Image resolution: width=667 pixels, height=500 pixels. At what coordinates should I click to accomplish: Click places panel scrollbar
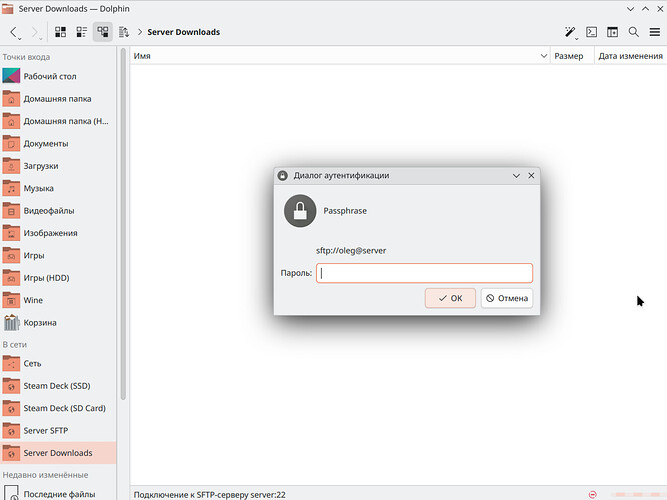tap(123, 224)
